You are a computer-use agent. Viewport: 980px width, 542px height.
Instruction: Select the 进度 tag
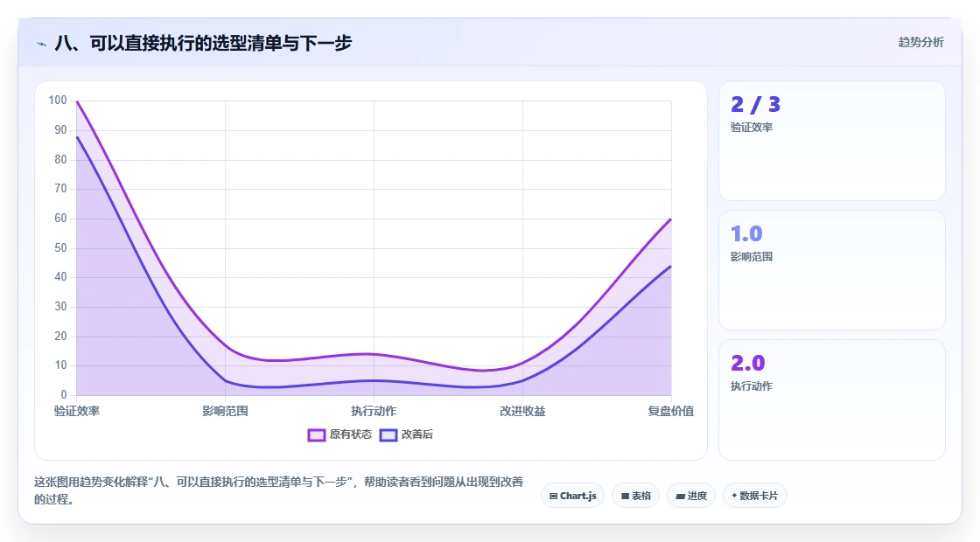click(x=691, y=496)
